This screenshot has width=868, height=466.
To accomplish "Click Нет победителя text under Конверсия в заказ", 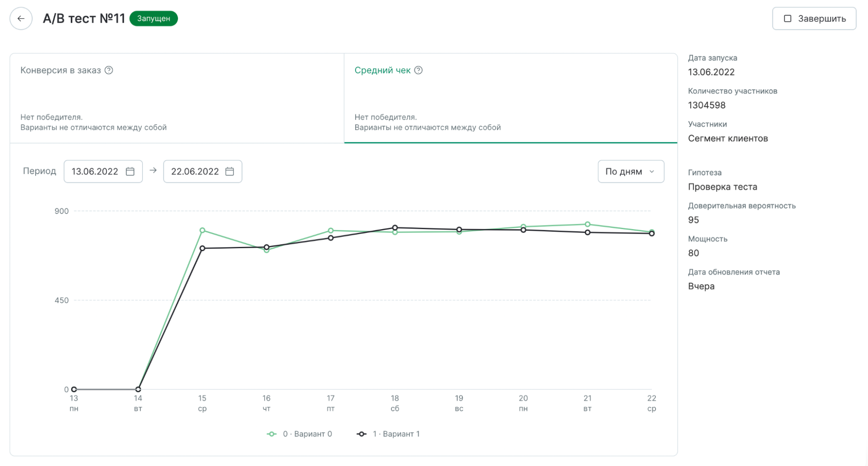I will [x=51, y=117].
